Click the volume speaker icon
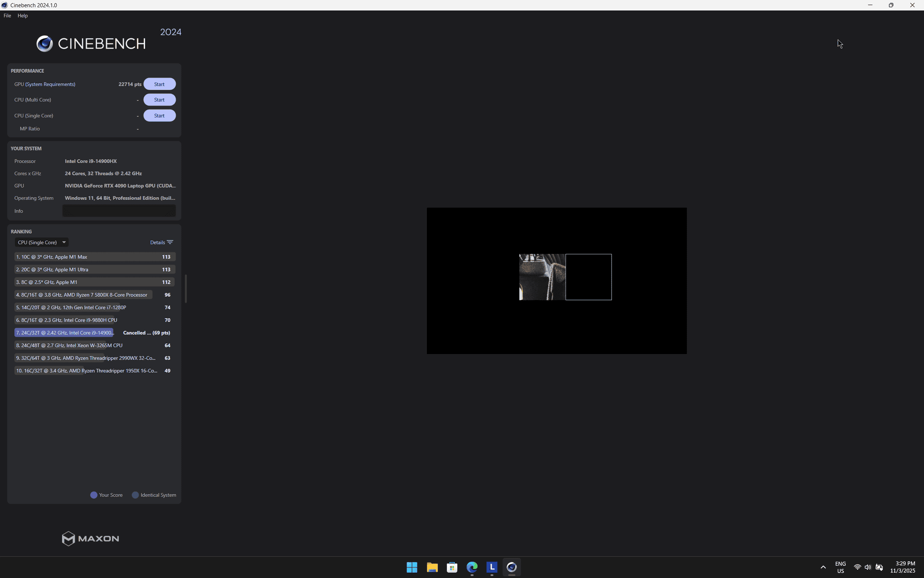The image size is (924, 578). tap(868, 567)
